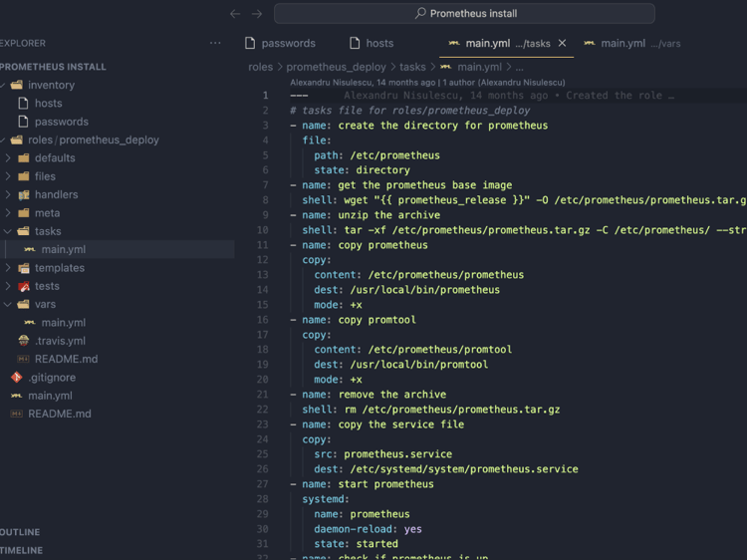
Task: Open the root main.yml file
Action: tap(50, 396)
